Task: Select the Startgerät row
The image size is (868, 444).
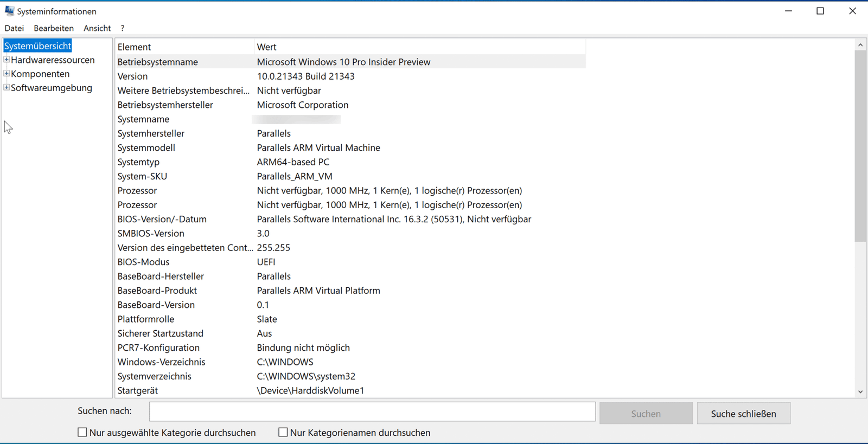Action: pos(350,390)
